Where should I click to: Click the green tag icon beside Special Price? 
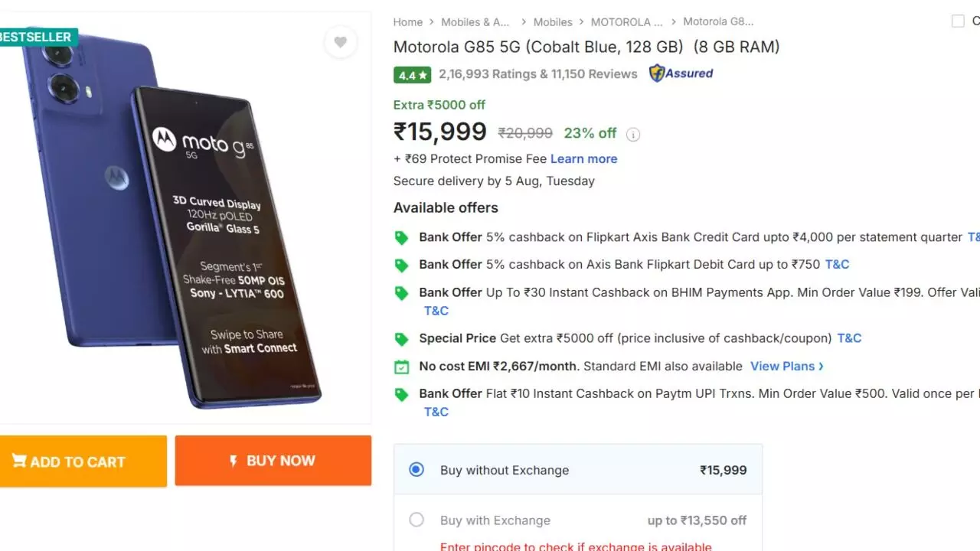401,339
